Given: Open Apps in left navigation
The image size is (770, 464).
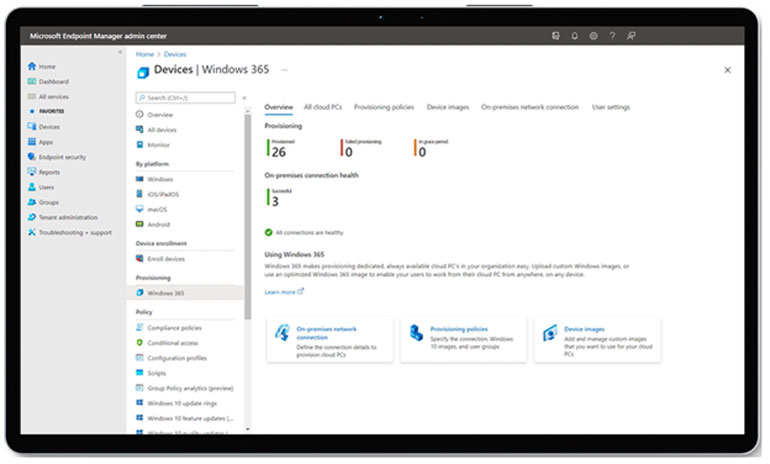Looking at the screenshot, I should click(40, 142).
